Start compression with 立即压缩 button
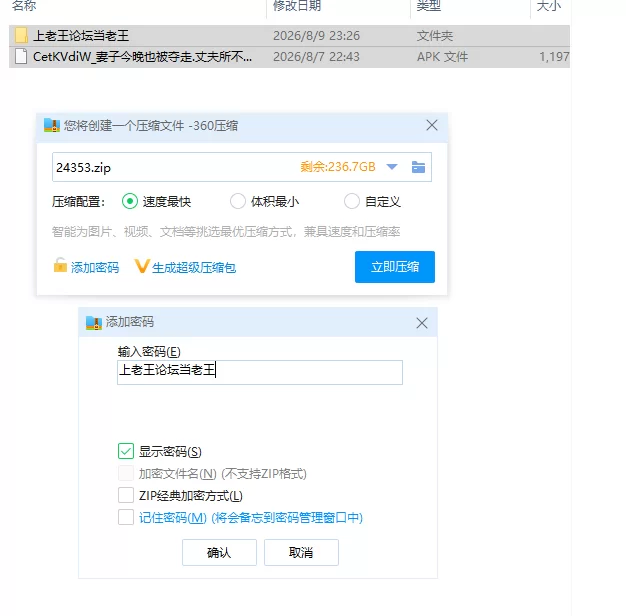Image resolution: width=626 pixels, height=616 pixels. 395,267
